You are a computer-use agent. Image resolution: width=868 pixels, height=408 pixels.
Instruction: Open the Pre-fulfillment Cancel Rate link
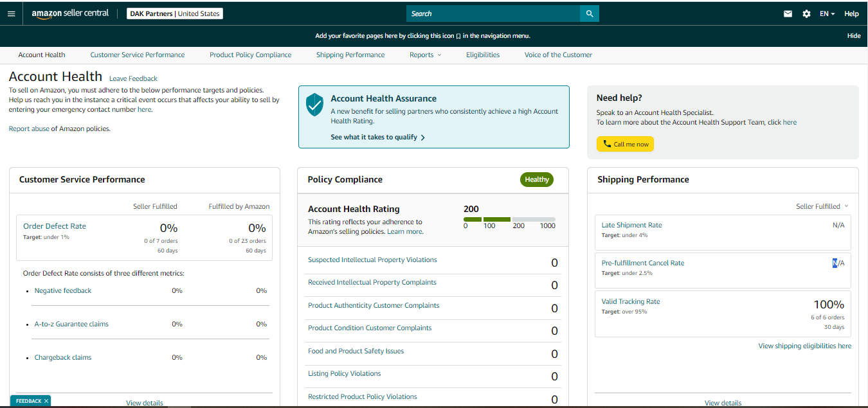(x=643, y=263)
